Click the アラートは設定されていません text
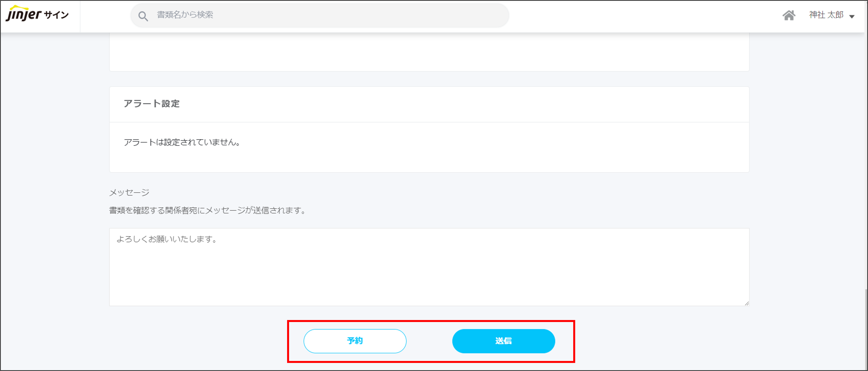Viewport: 868px width, 371px height. pyautogui.click(x=182, y=142)
